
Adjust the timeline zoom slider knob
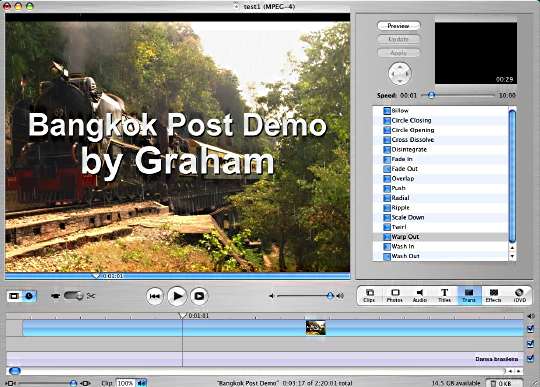(x=73, y=383)
